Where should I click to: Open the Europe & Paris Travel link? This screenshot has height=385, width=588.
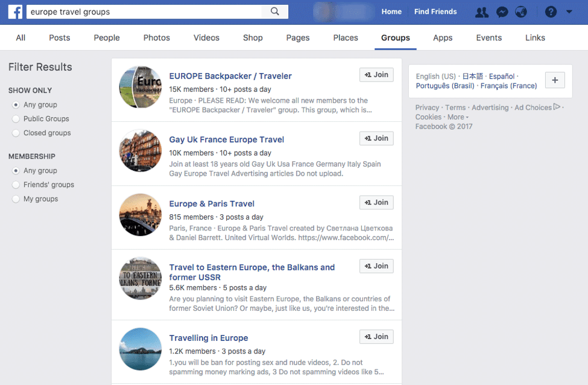[212, 203]
